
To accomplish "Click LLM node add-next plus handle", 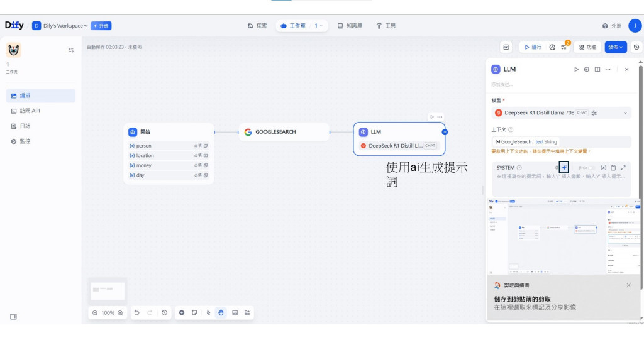I will (445, 132).
